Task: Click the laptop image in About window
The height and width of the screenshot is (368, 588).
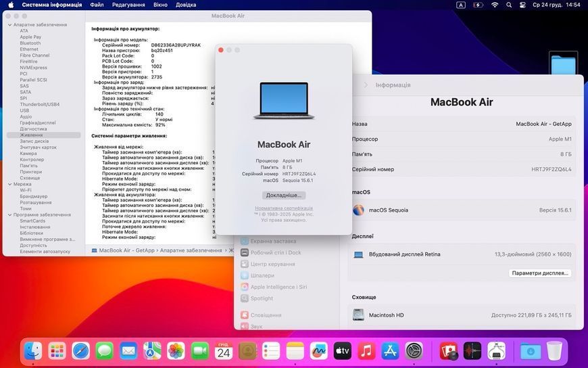Action: click(284, 101)
